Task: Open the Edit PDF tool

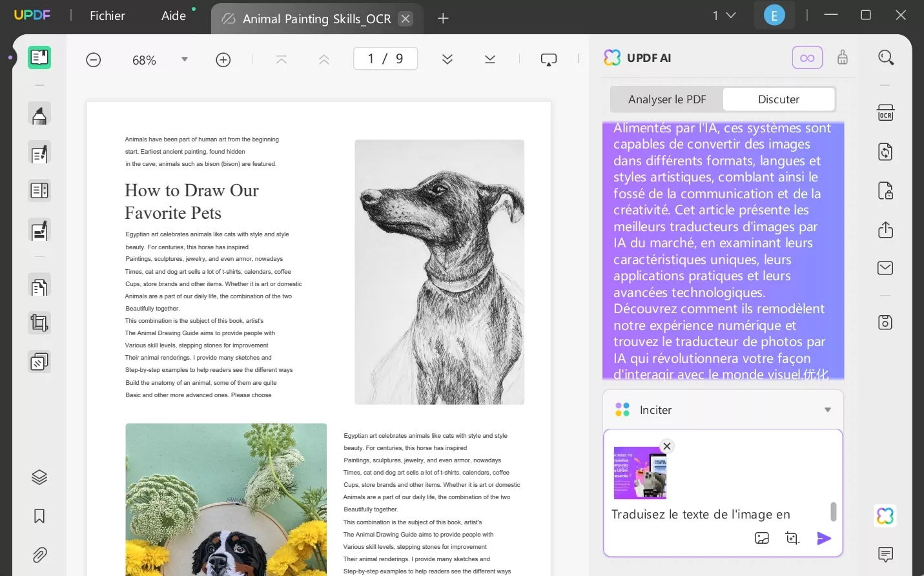Action: (39, 154)
